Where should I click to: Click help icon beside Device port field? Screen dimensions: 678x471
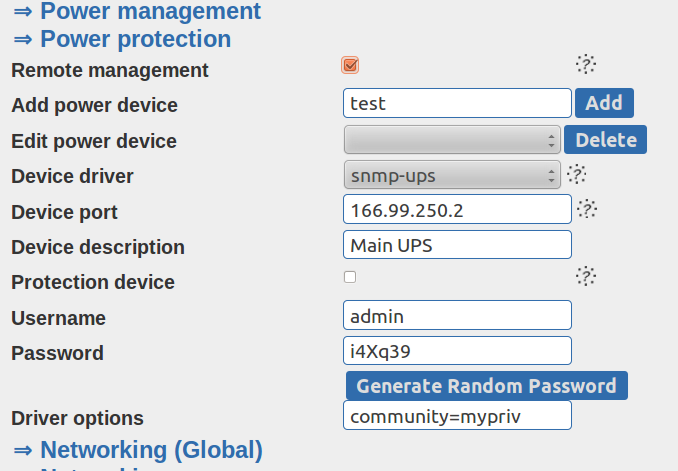[587, 209]
